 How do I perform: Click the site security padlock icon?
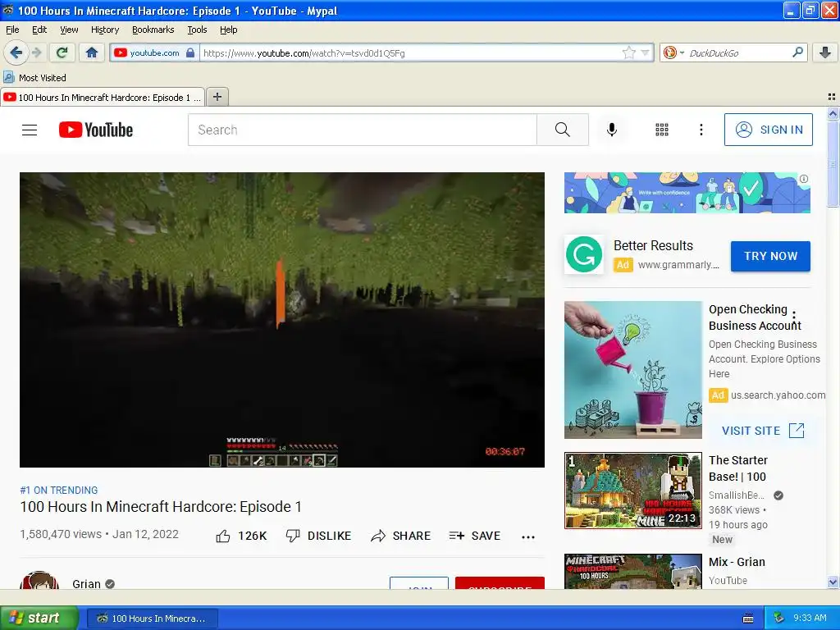pos(190,52)
